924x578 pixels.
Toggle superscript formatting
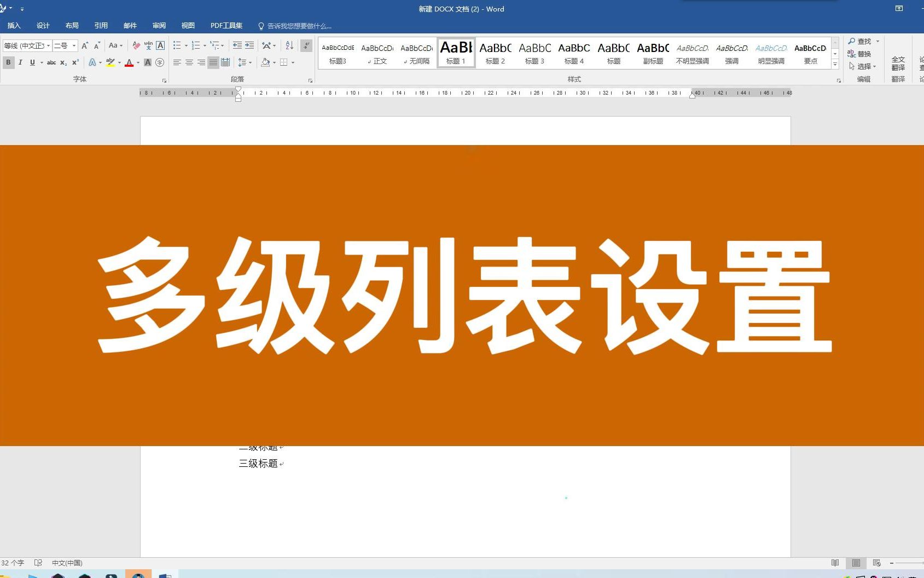pyautogui.click(x=75, y=62)
